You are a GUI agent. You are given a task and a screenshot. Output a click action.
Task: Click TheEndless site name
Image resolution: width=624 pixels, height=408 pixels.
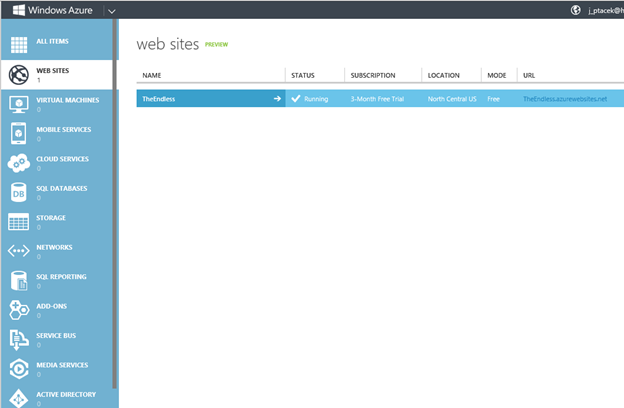pos(158,99)
